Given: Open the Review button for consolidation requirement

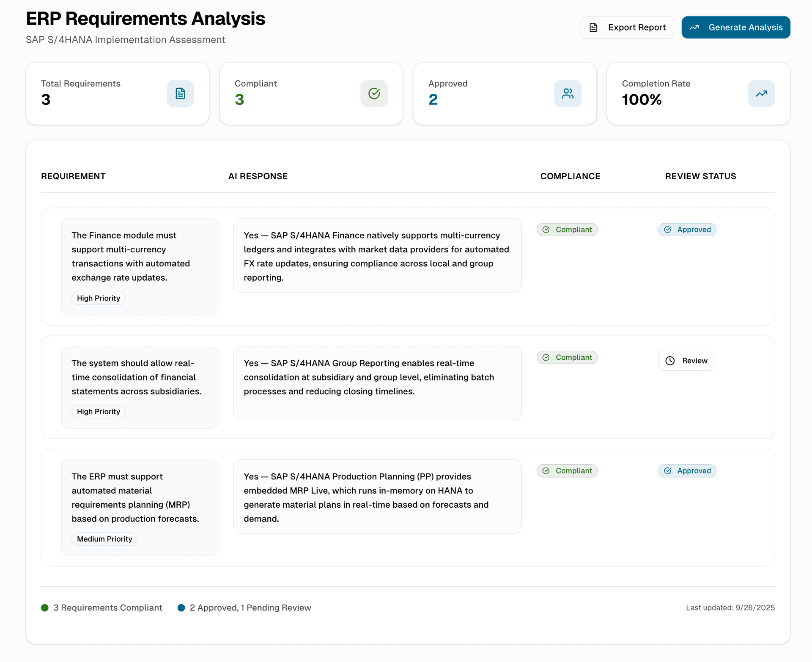Looking at the screenshot, I should [686, 361].
